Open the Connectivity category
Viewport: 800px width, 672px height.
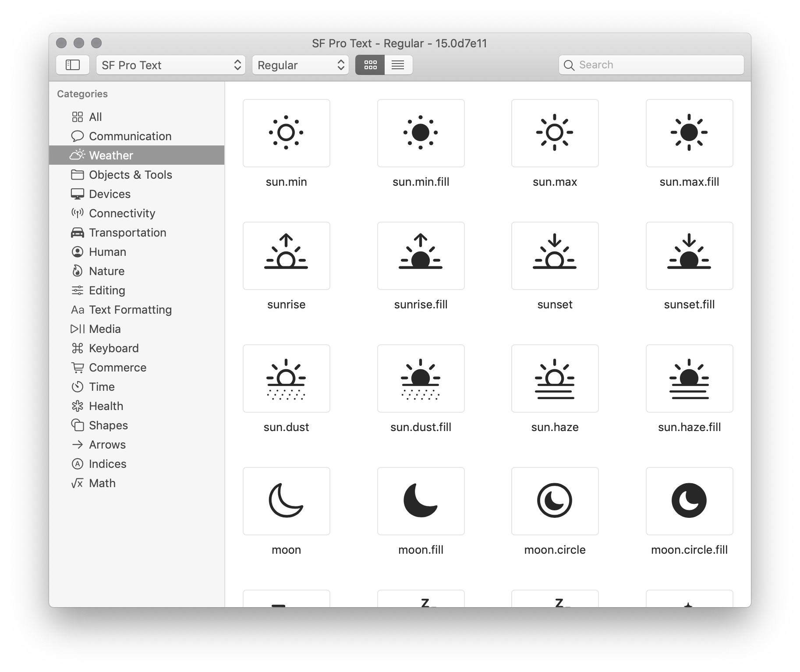pyautogui.click(x=137, y=213)
